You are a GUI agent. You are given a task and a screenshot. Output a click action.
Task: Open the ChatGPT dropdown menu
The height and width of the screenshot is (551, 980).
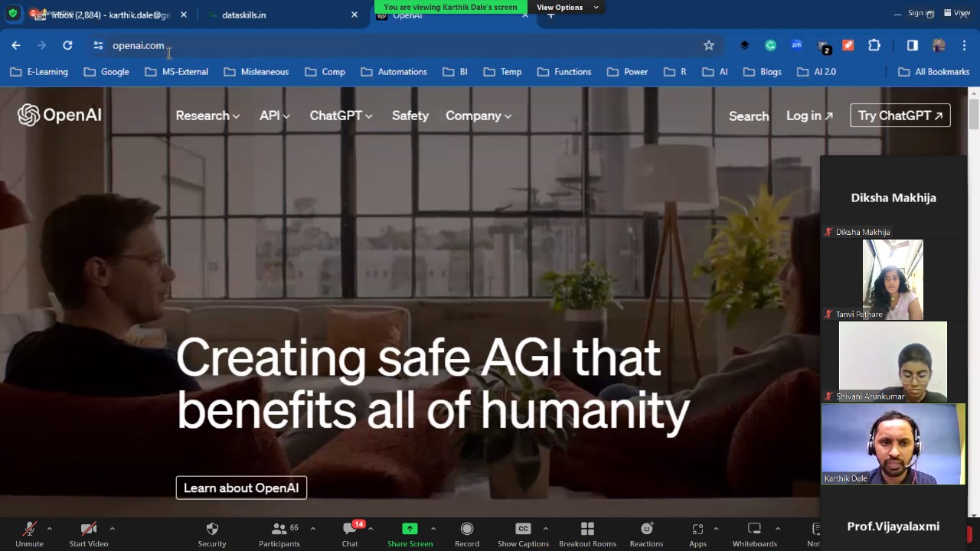tap(341, 116)
